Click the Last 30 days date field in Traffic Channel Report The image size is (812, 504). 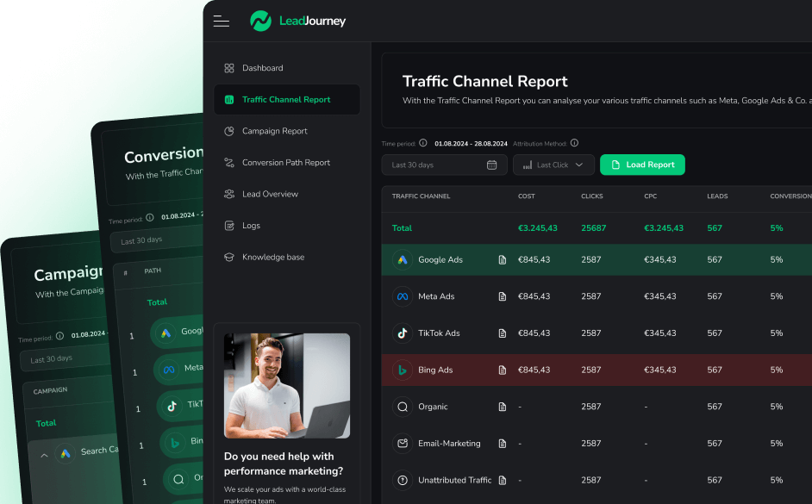coord(444,165)
